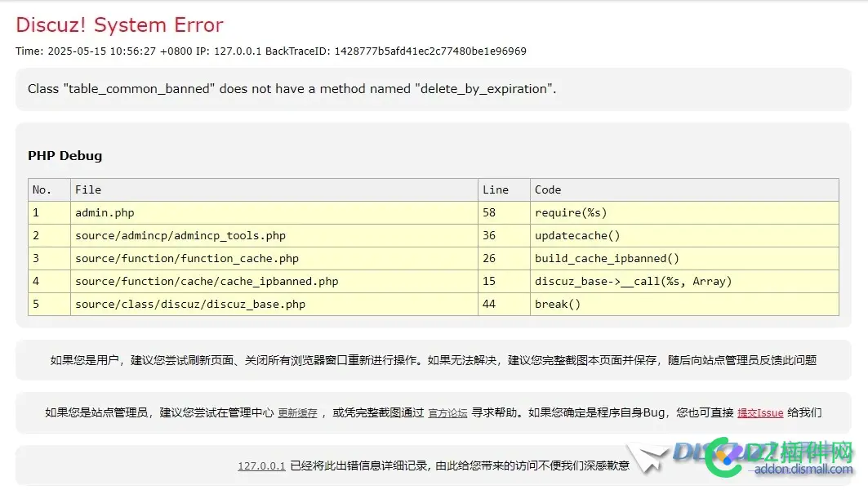The width and height of the screenshot is (868, 490).
Task: Click the Code column header
Action: 548,189
